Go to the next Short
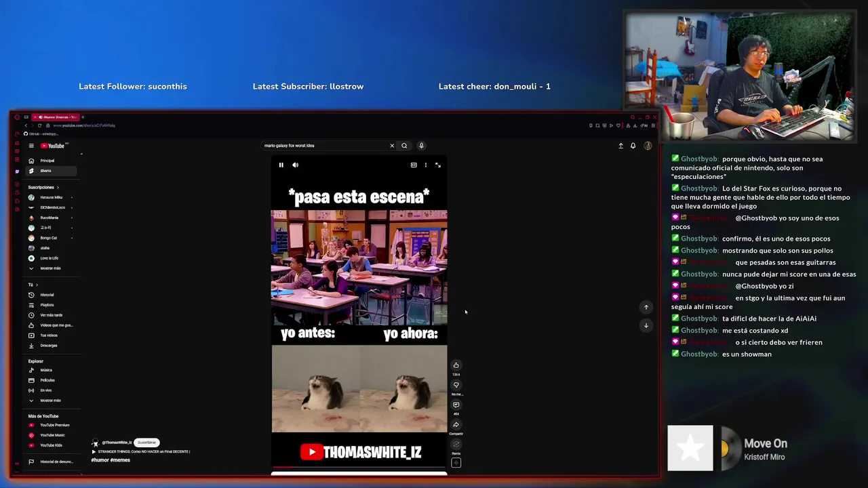This screenshot has height=488, width=868. click(646, 325)
